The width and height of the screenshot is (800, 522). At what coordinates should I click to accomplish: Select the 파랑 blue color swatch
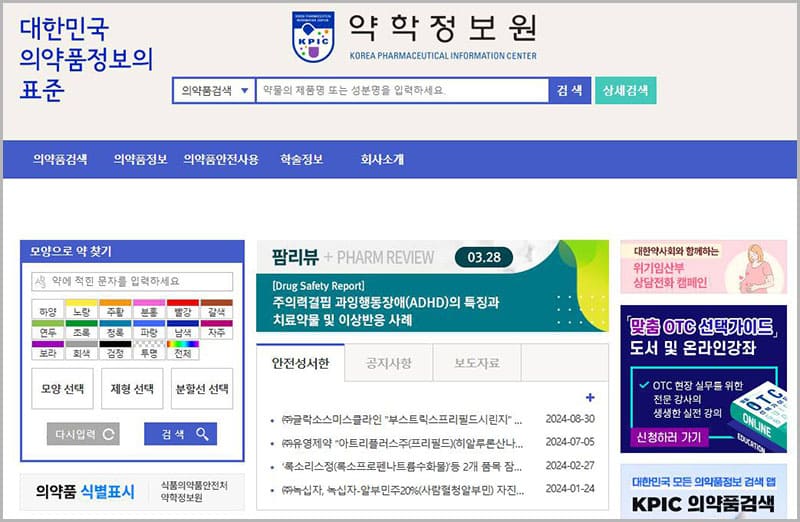(x=149, y=330)
